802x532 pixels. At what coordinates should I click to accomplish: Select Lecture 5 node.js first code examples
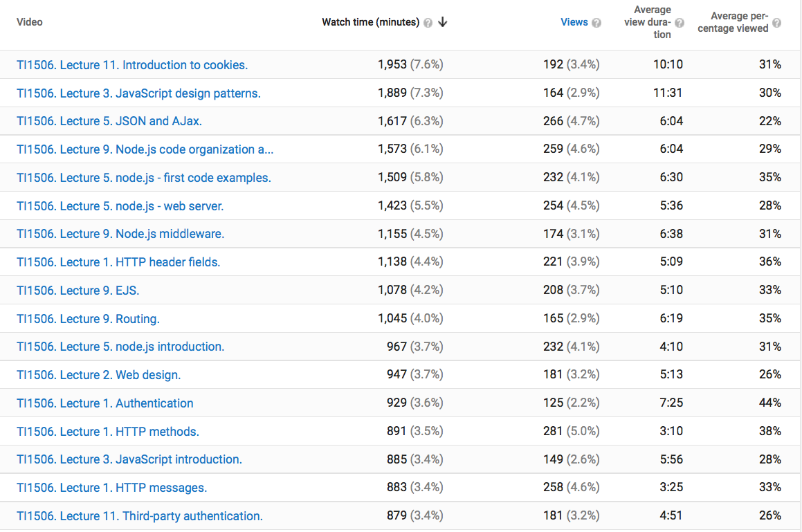coord(144,178)
